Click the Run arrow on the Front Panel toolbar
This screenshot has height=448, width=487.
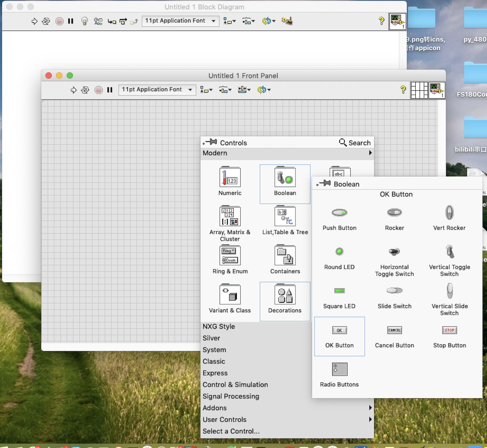pyautogui.click(x=73, y=90)
